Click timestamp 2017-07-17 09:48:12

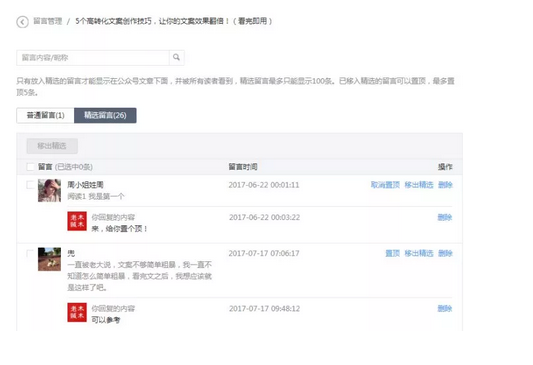tap(264, 309)
